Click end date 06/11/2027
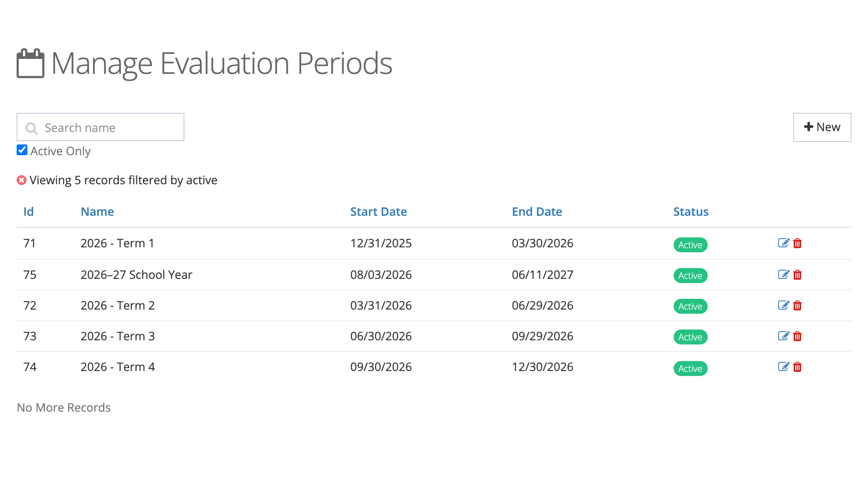868x498 pixels. pyautogui.click(x=542, y=275)
